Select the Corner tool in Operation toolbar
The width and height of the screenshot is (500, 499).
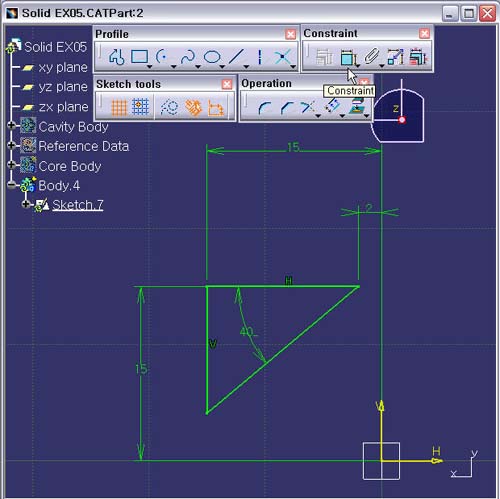265,108
